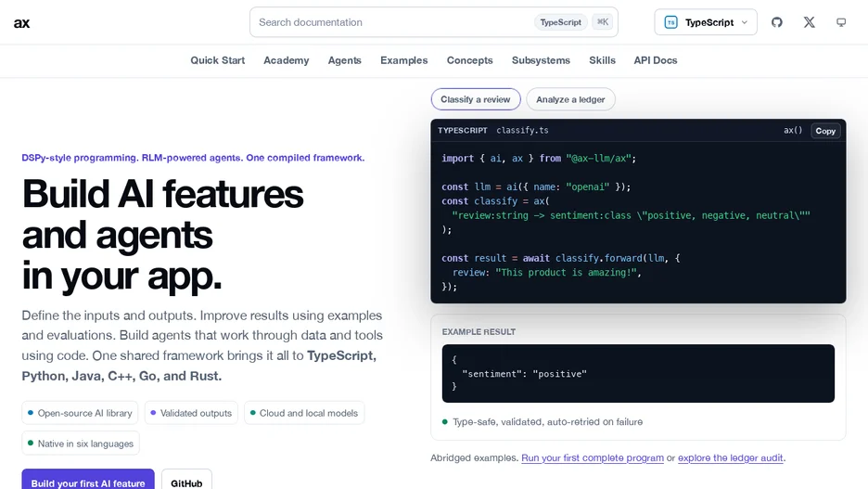Click the classify.ts file name

point(522,130)
